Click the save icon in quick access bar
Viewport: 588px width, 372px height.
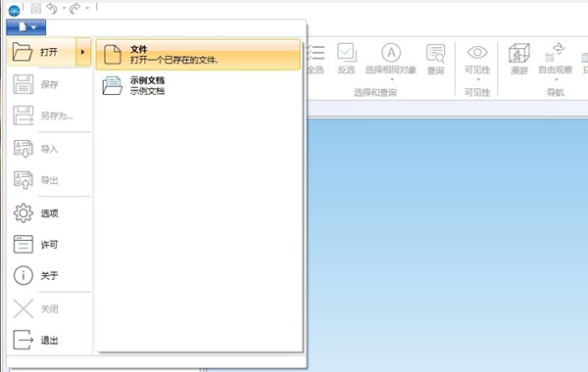pos(36,8)
